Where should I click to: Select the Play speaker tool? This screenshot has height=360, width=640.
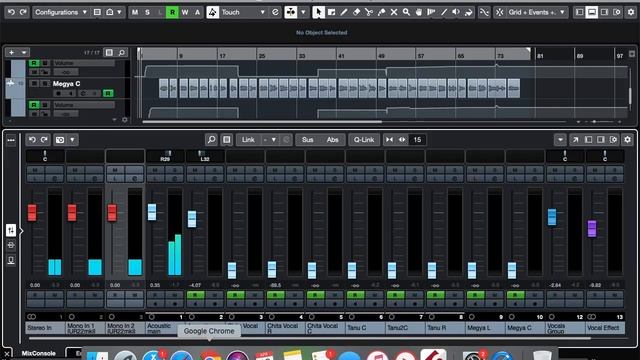pyautogui.click(x=456, y=12)
